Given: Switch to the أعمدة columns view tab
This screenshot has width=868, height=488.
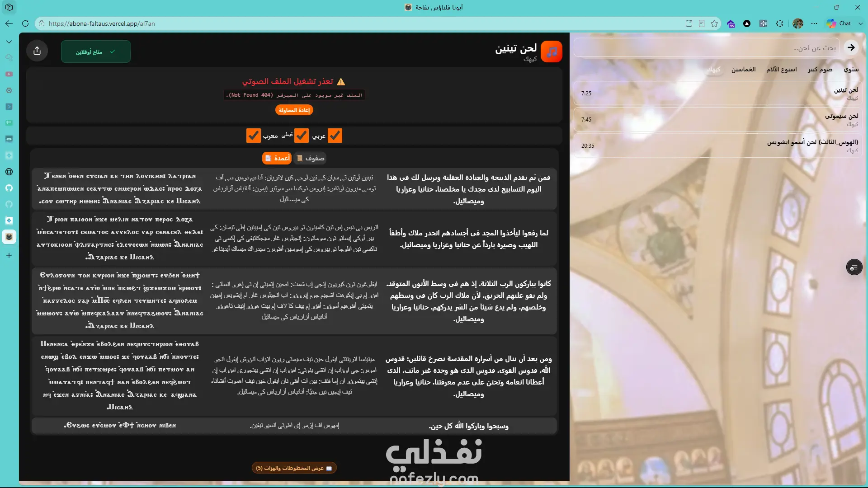Looking at the screenshot, I should tap(277, 158).
